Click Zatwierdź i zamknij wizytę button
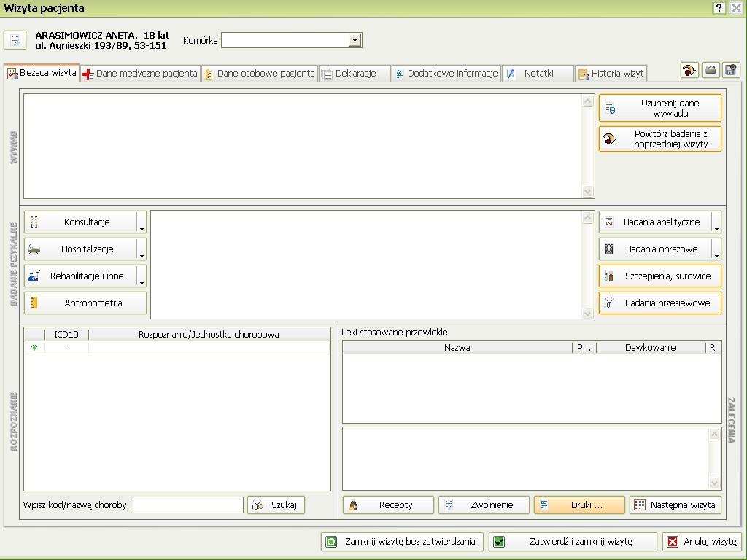 pos(573,542)
